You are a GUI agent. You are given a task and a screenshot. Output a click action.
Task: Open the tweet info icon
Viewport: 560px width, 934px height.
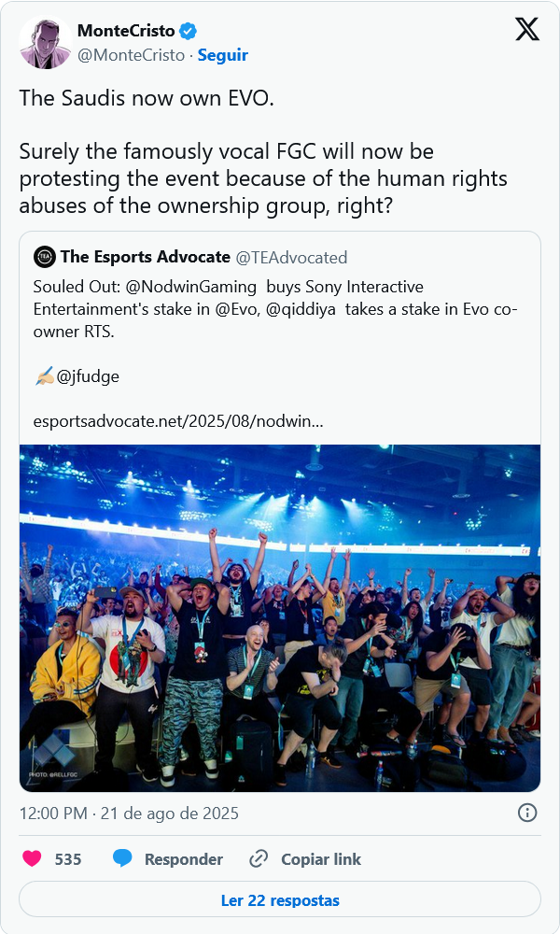pyautogui.click(x=526, y=813)
